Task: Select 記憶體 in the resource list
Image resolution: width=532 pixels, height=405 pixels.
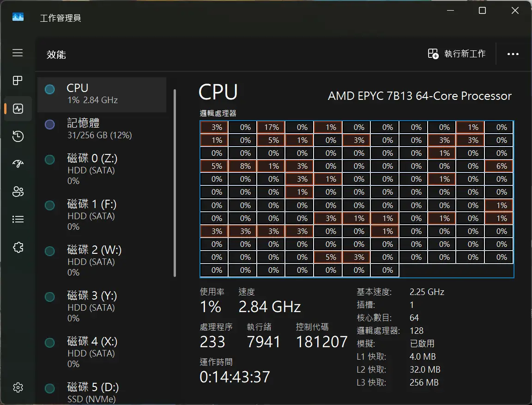Action: click(102, 129)
